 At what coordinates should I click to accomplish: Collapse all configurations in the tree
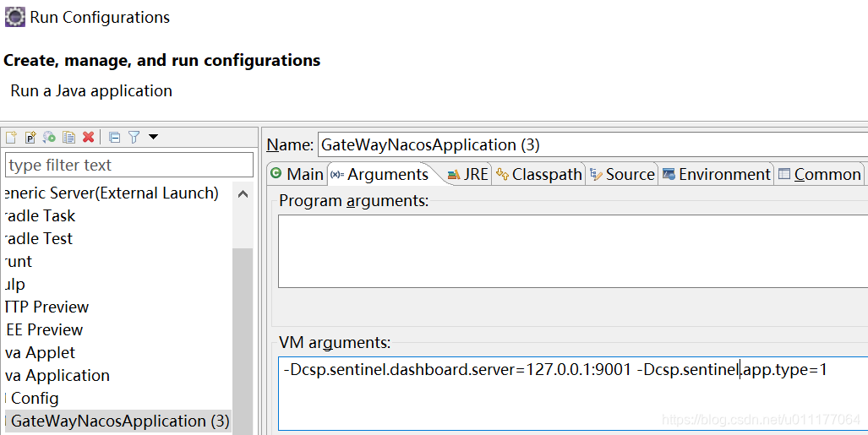pyautogui.click(x=114, y=137)
